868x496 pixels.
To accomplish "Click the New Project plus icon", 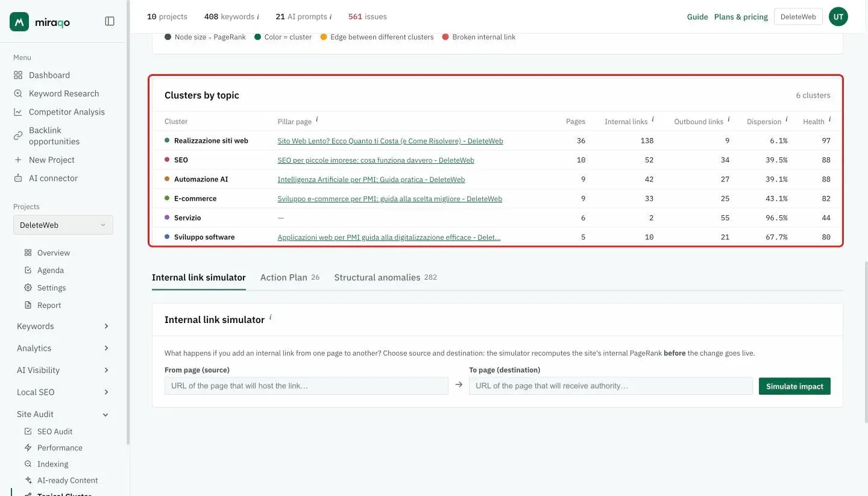I will 18,160.
